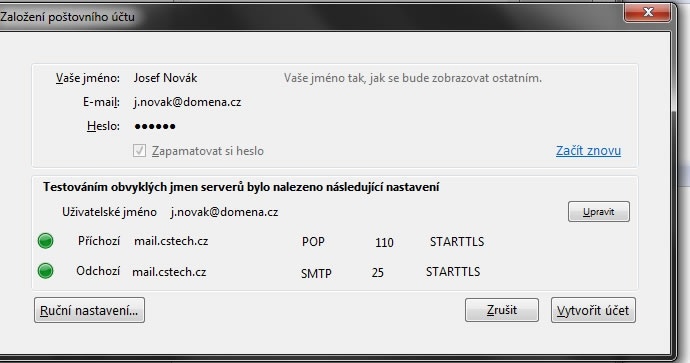Image resolution: width=690 pixels, height=363 pixels.
Task: Click the hint text about displayed name
Action: (x=413, y=78)
